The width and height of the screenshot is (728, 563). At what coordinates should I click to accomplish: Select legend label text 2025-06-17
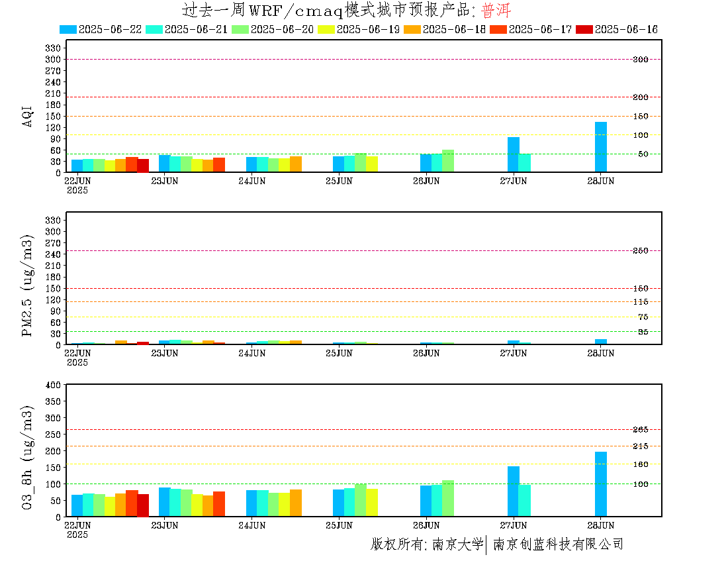pos(540,29)
